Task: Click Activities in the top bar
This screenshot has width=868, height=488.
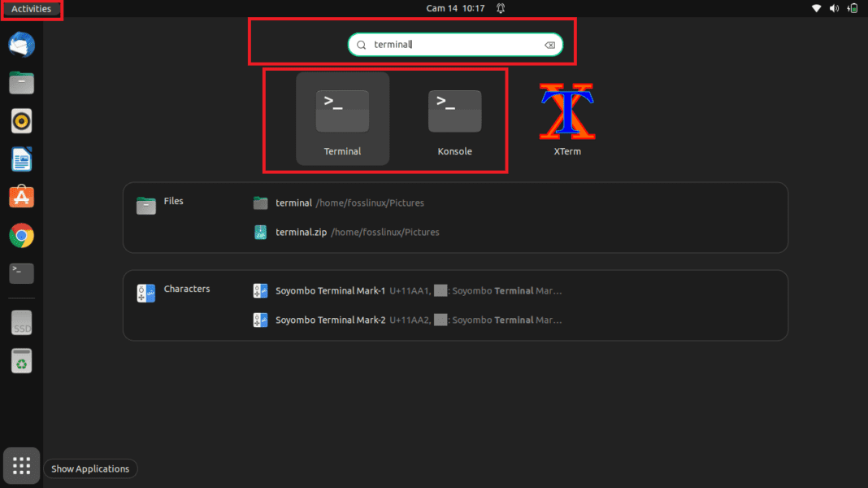Action: coord(32,9)
